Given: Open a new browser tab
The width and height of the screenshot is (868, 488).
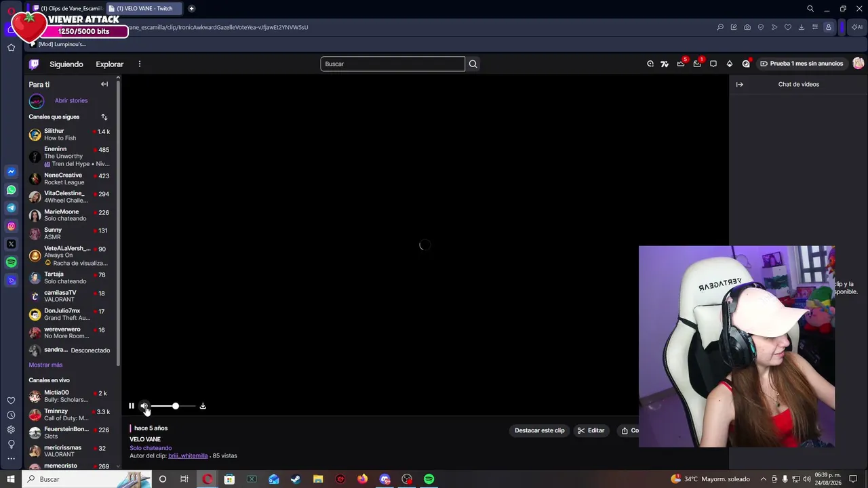Looking at the screenshot, I should (191, 8).
